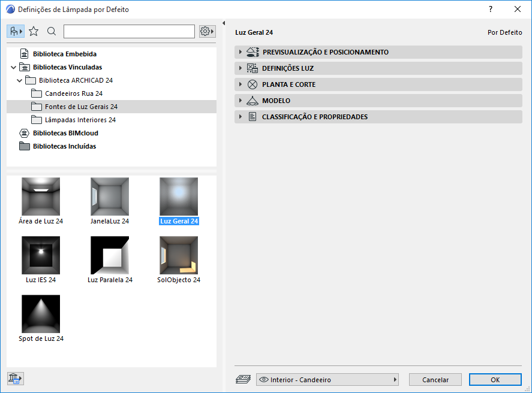Click Por Defeito label
The height and width of the screenshot is (393, 532).
505,32
